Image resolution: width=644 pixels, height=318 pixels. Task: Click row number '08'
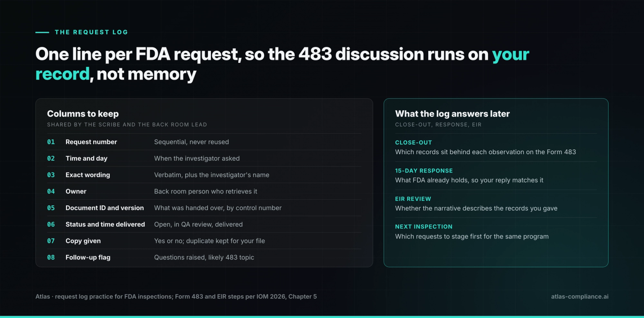(x=51, y=257)
